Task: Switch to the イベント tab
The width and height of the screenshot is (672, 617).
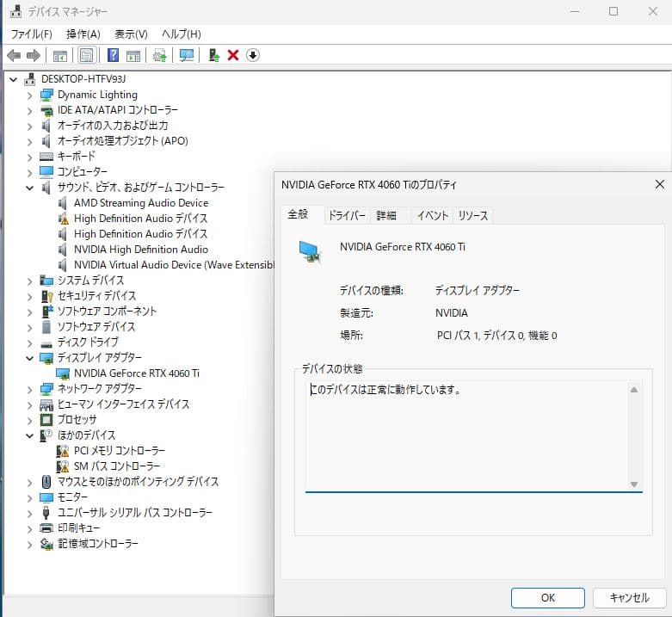Action: (433, 215)
